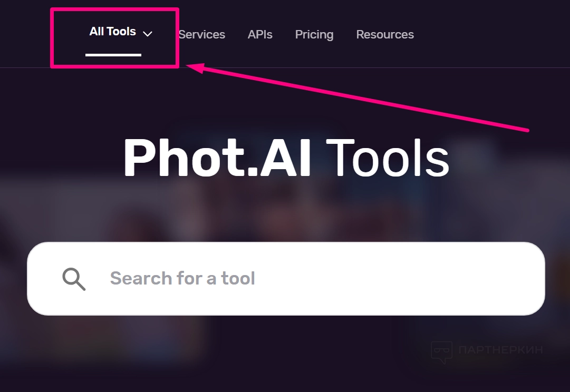Click the empty header area right of Resources

[490, 35]
